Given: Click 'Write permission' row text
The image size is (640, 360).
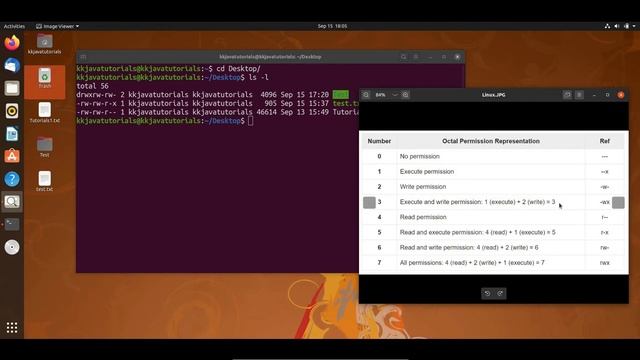Looking at the screenshot, I should (x=423, y=187).
